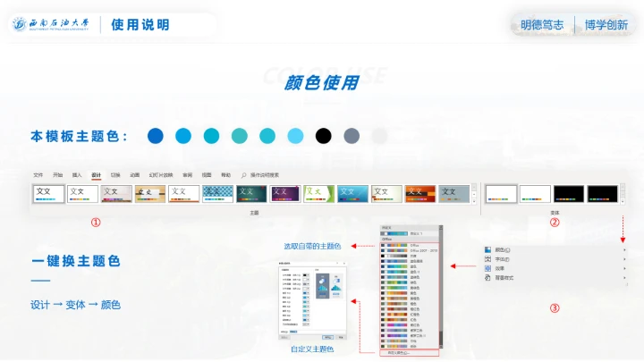Screen dimensions: 644x362
Task: Click the 选取自带的主题色 label
Action: (x=312, y=246)
